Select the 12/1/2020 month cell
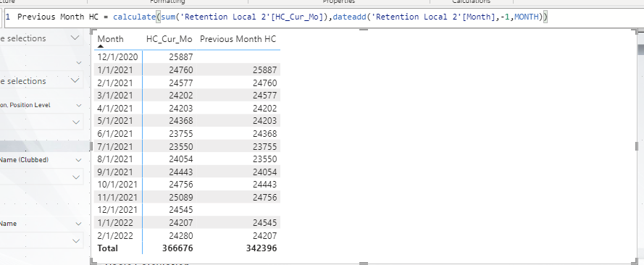The width and height of the screenshot is (644, 265). [x=117, y=57]
